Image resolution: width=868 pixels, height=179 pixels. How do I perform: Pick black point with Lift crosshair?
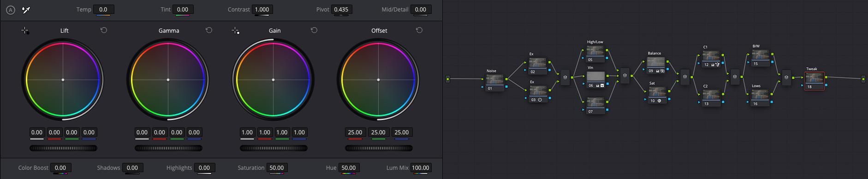[x=25, y=30]
